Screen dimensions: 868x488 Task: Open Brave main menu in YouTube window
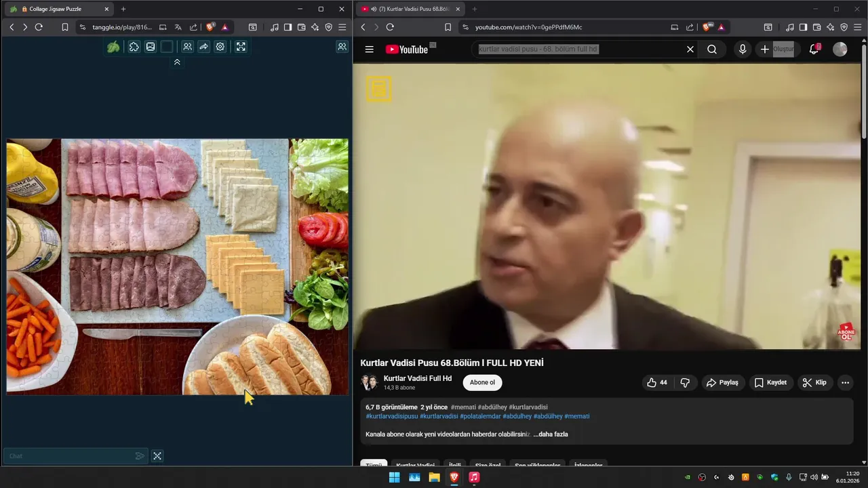point(857,27)
